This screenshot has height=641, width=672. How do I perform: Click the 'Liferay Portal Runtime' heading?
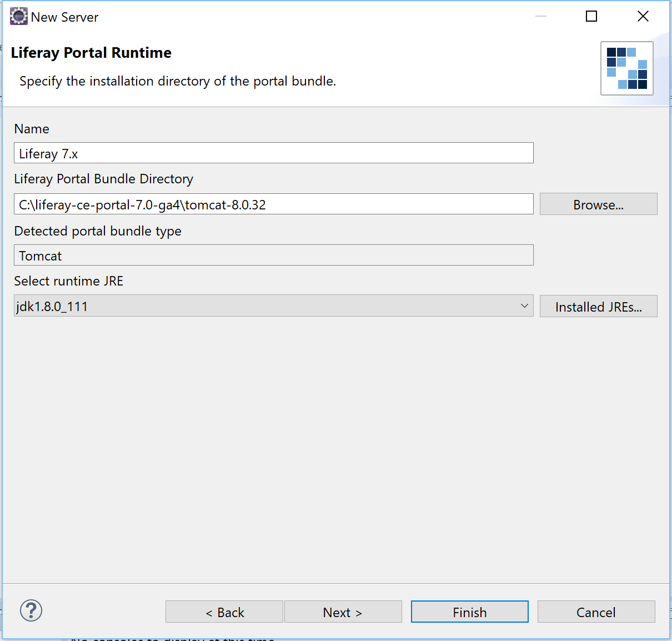91,53
